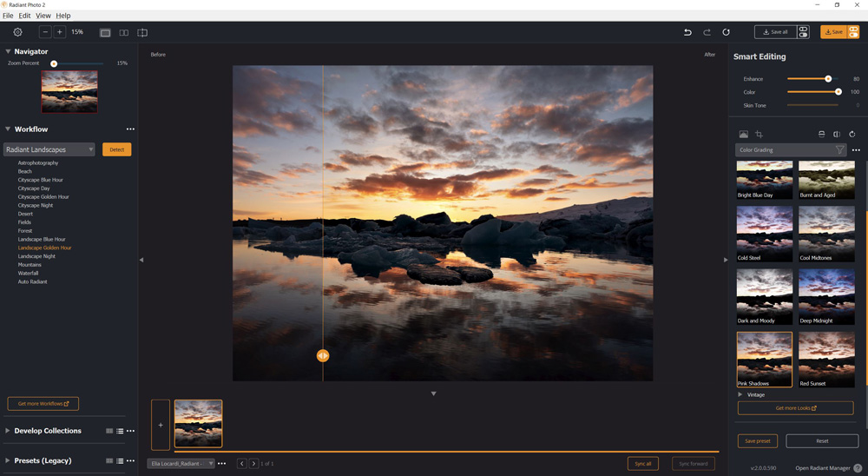Select single image view mode
Image resolution: width=868 pixels, height=476 pixels.
pos(105,33)
